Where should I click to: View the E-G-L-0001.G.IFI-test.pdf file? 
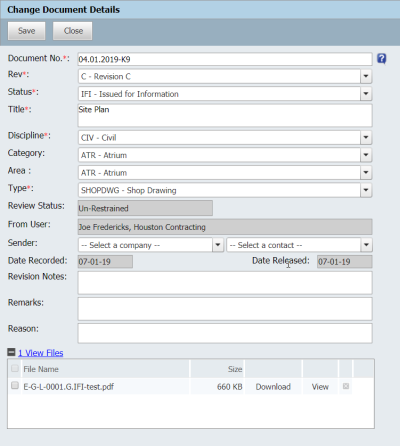pos(320,387)
